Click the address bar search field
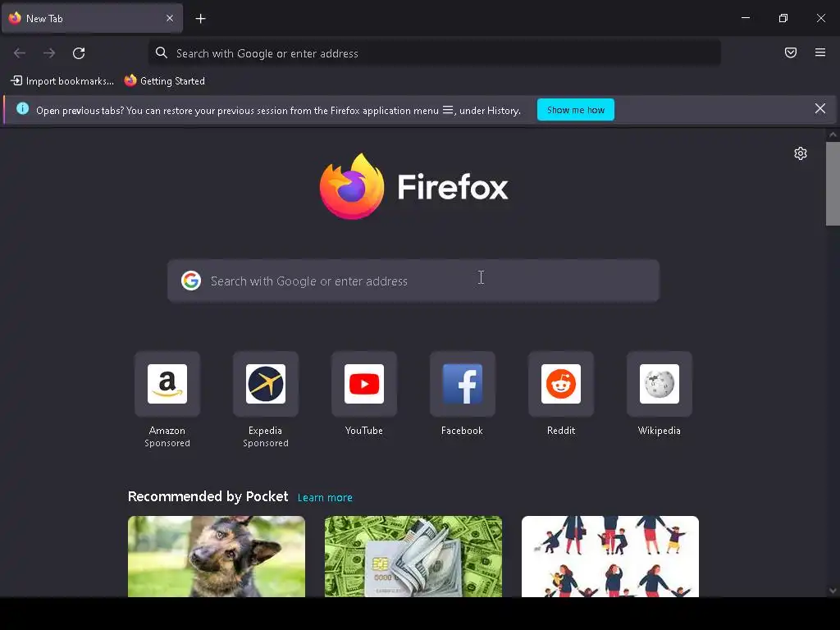Viewport: 840px width, 630px height. [x=435, y=53]
